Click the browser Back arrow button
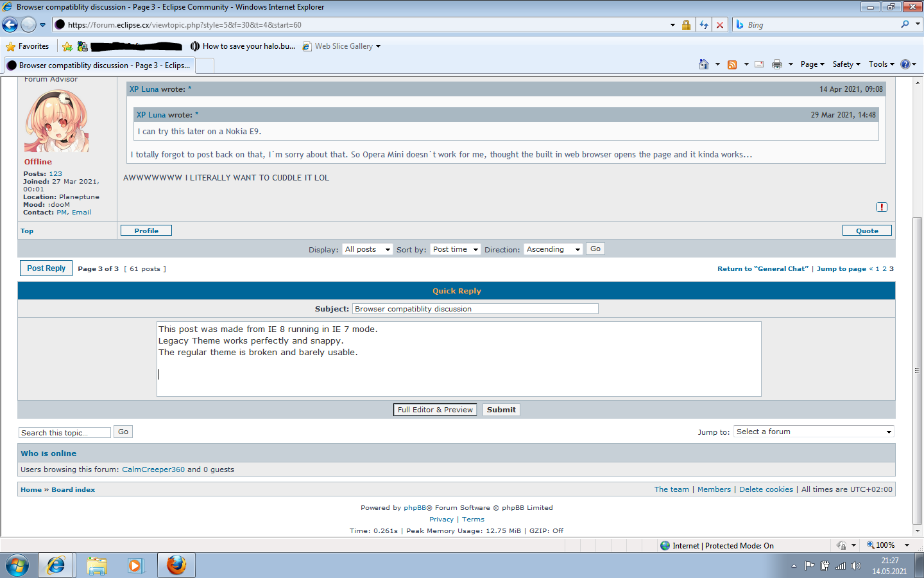 pos(10,25)
